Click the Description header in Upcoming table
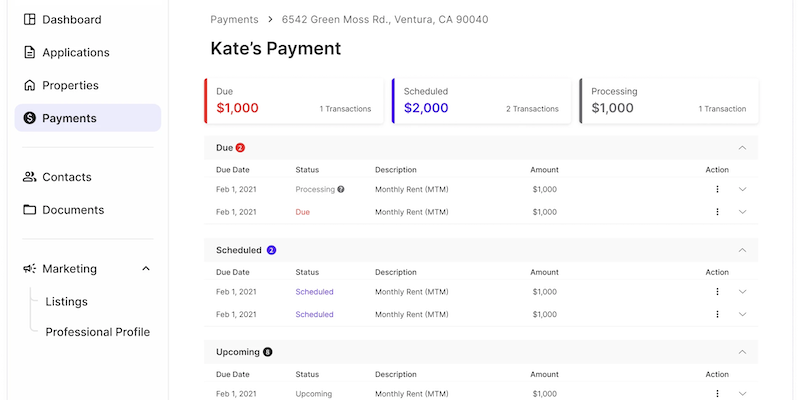This screenshot has width=800, height=400. coord(396,374)
